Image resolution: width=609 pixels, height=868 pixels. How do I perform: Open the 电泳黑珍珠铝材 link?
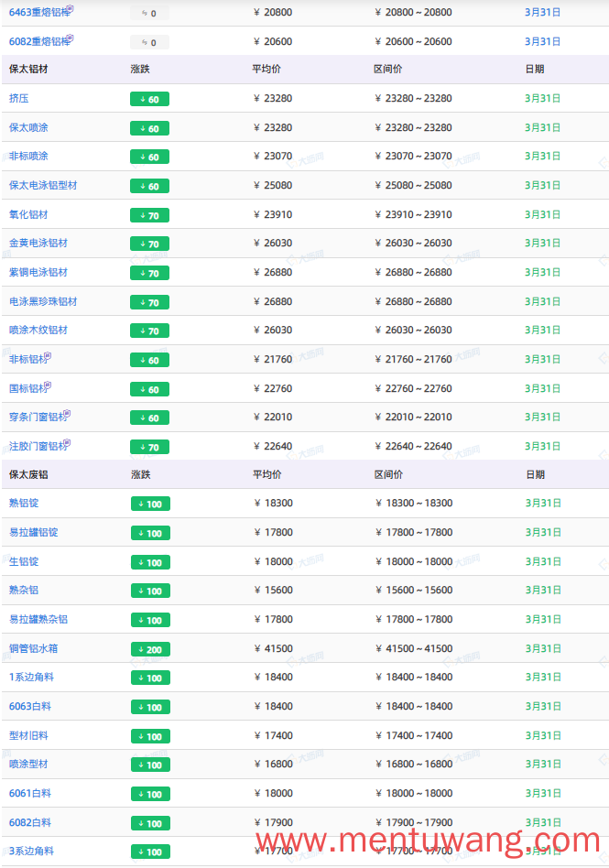tap(43, 302)
